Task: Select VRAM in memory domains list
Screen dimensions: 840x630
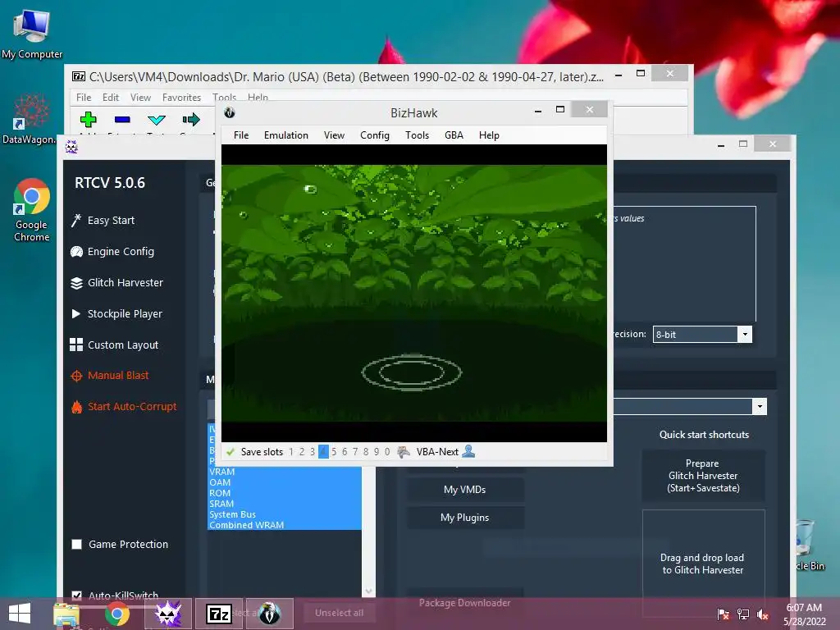Action: 285,472
